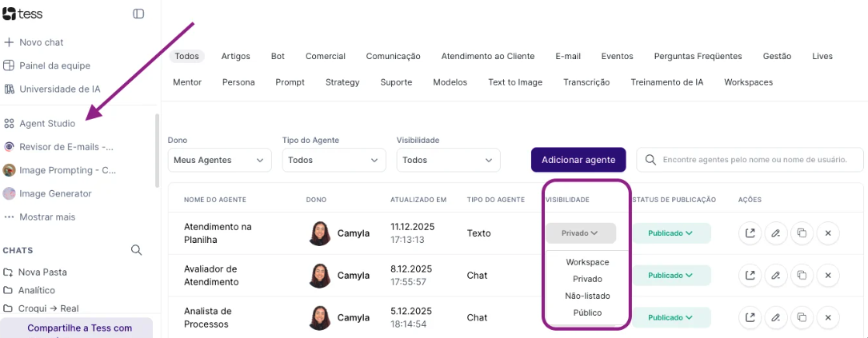Image resolution: width=868 pixels, height=338 pixels.
Task: Select the Prompt category tab
Action: point(290,82)
